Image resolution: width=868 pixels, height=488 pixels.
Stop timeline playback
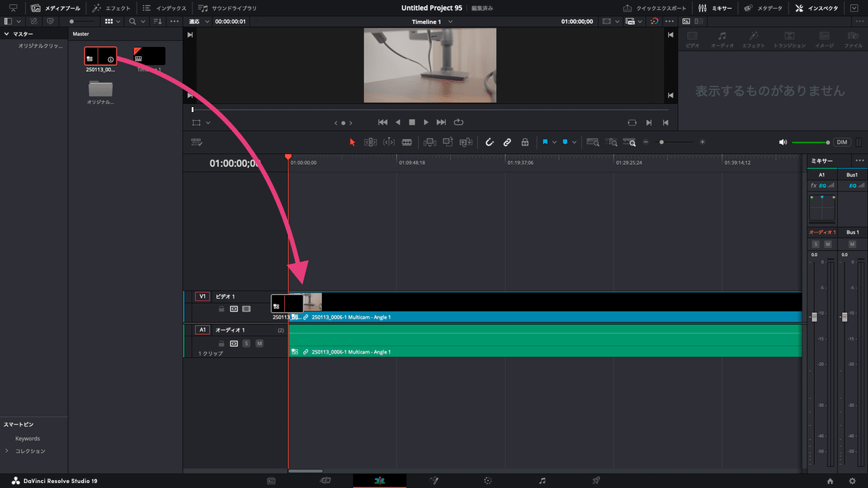412,123
